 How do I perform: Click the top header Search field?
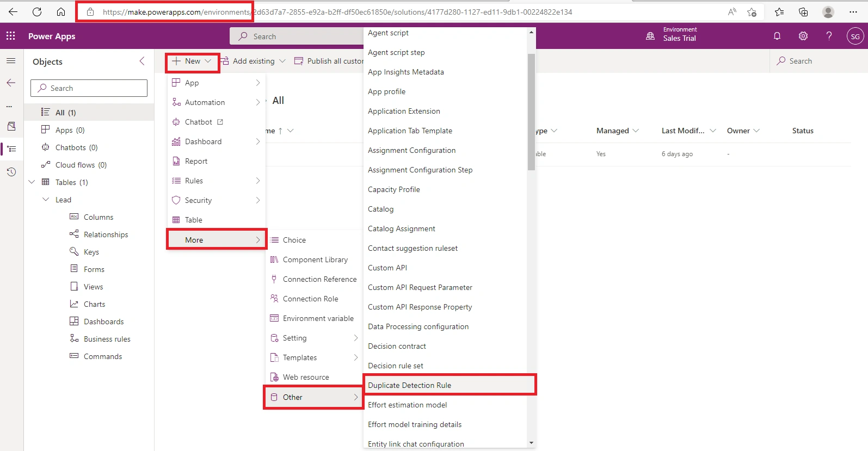point(297,36)
